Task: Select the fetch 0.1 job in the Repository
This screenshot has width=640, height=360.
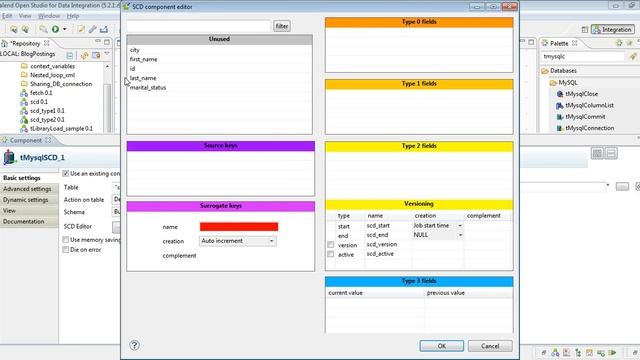Action: [x=41, y=93]
